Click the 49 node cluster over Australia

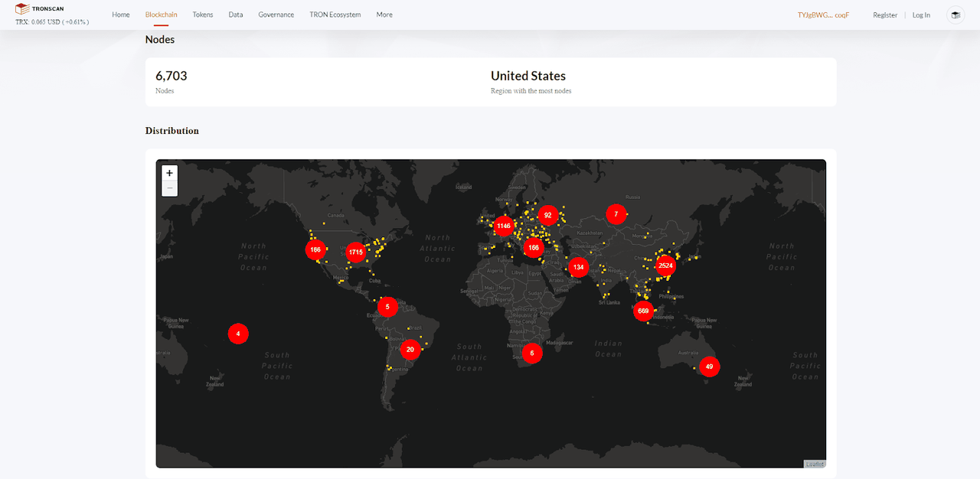click(710, 367)
